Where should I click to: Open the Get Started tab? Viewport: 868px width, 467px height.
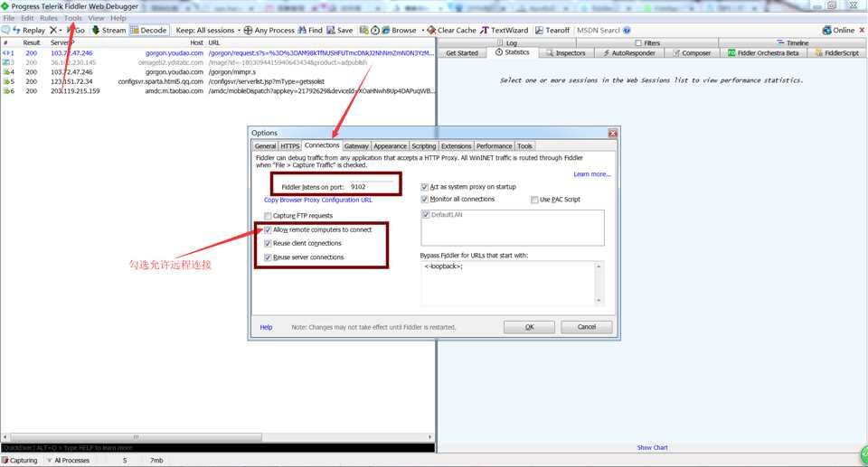[462, 52]
